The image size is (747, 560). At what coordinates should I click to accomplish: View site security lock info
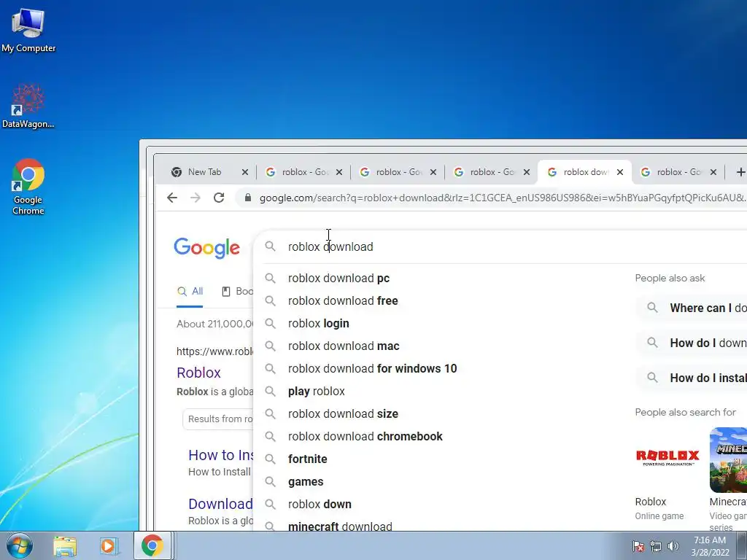(x=248, y=198)
